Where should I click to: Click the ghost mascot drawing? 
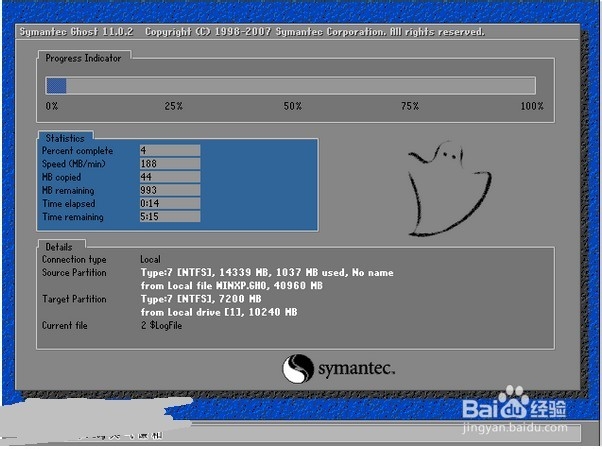449,188
